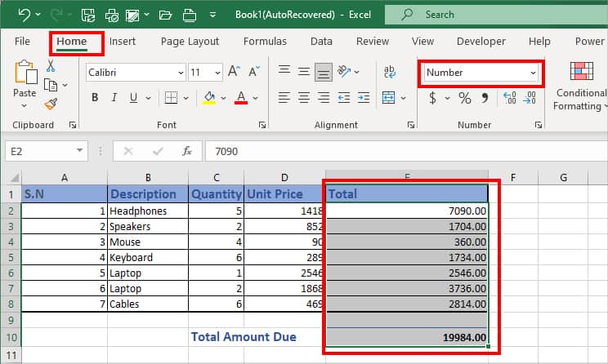Switch to the Insert tab

[x=123, y=42]
